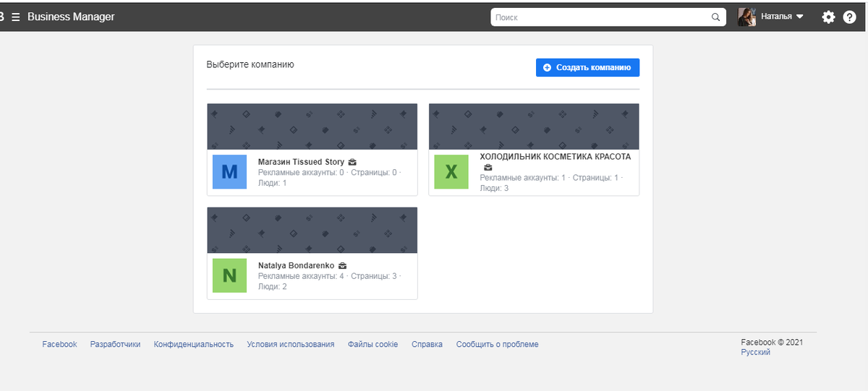Change language via the Русский link
Viewport: 868px width, 391px height.
coord(756,353)
